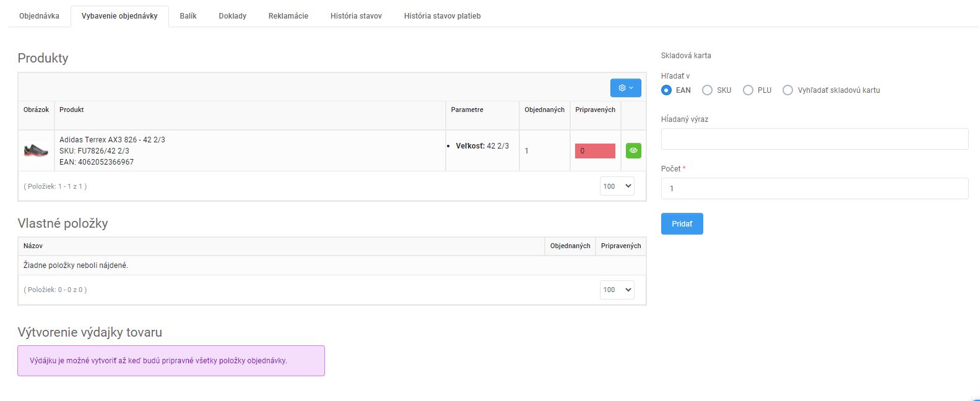Screen dimensions: 980x401
Task: Expand the Produkty page size dropdown
Action: [617, 186]
